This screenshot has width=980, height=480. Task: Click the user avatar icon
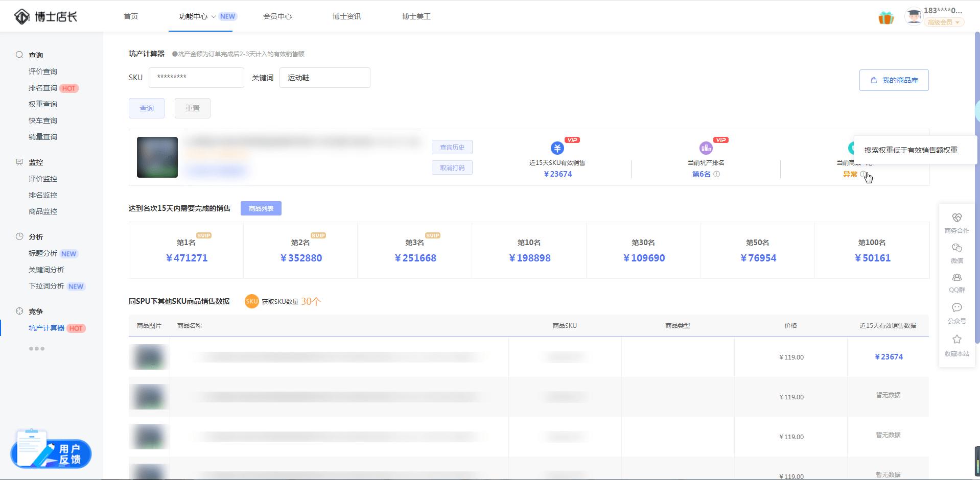pos(913,16)
